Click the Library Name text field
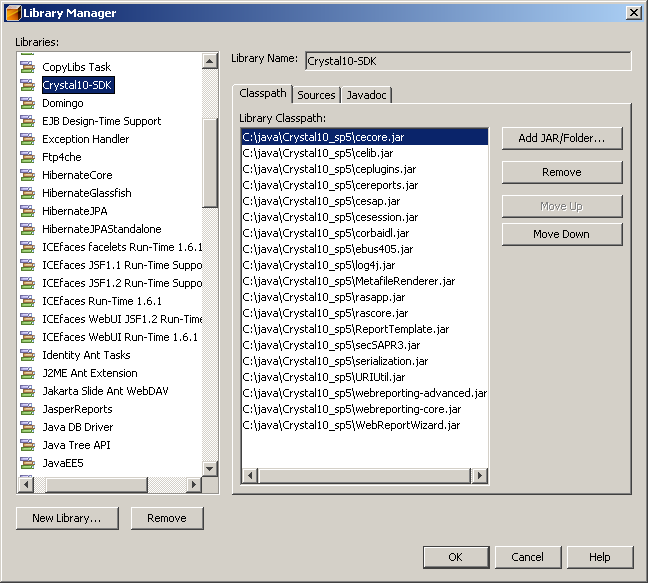This screenshot has width=648, height=583. pos(468,61)
